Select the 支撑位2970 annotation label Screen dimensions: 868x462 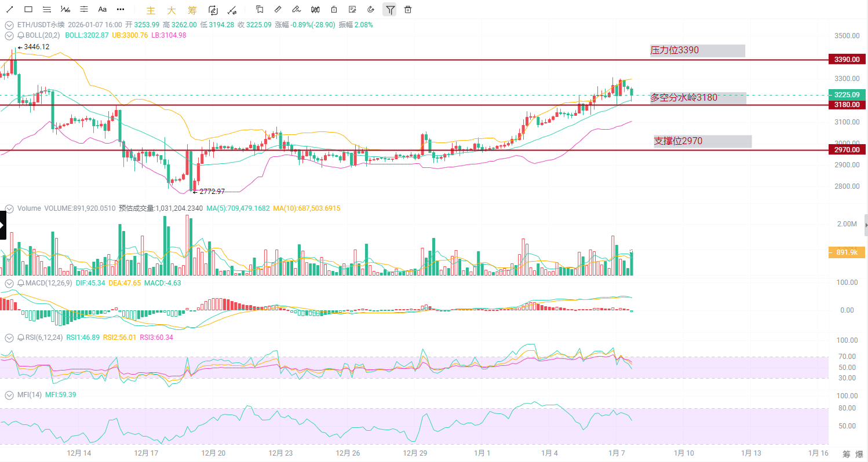coord(702,141)
